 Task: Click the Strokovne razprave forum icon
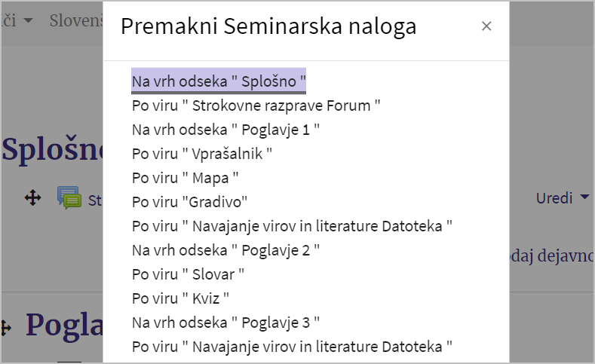[x=69, y=197]
